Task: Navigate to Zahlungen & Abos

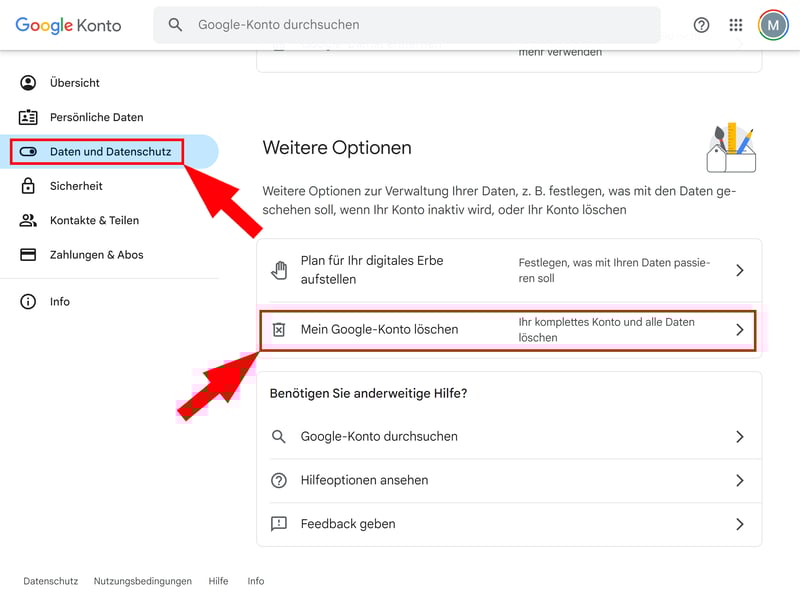Action: pyautogui.click(x=96, y=255)
